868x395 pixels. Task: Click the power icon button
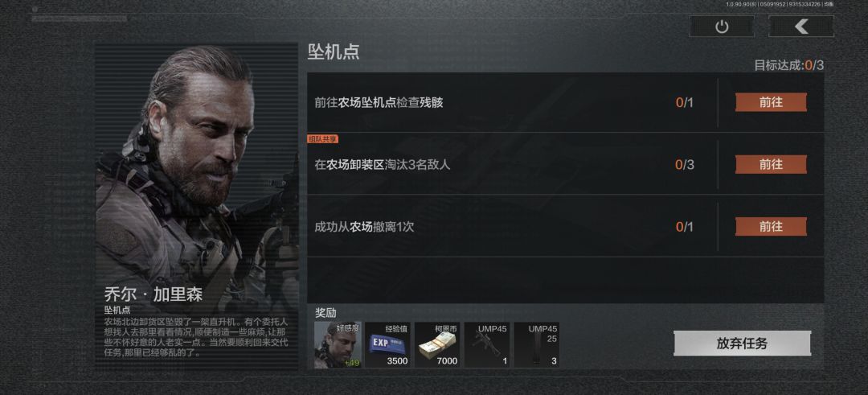(721, 27)
